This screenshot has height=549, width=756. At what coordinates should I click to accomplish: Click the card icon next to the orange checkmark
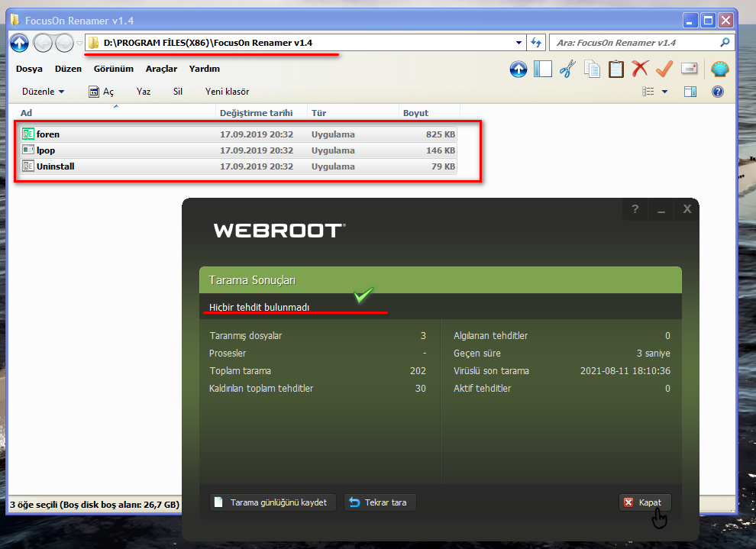tap(690, 69)
